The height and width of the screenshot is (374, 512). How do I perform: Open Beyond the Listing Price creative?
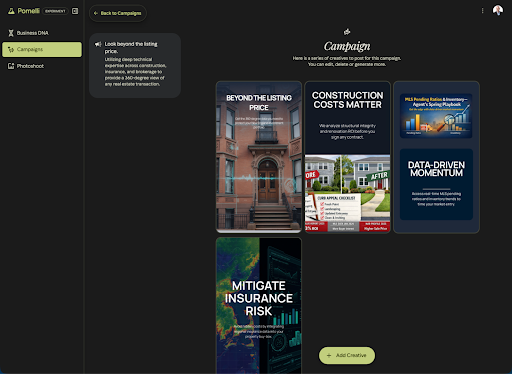259,157
